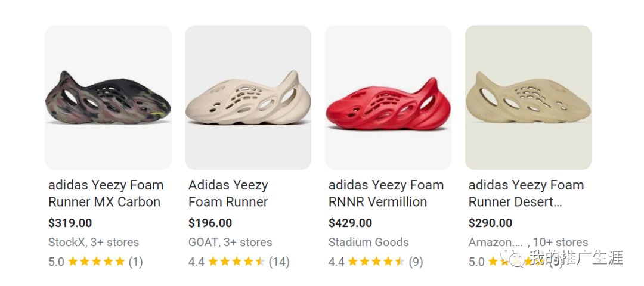Image resolution: width=644 pixels, height=286 pixels.
Task: Click the cream Foam Runner product photo
Action: 248,98
